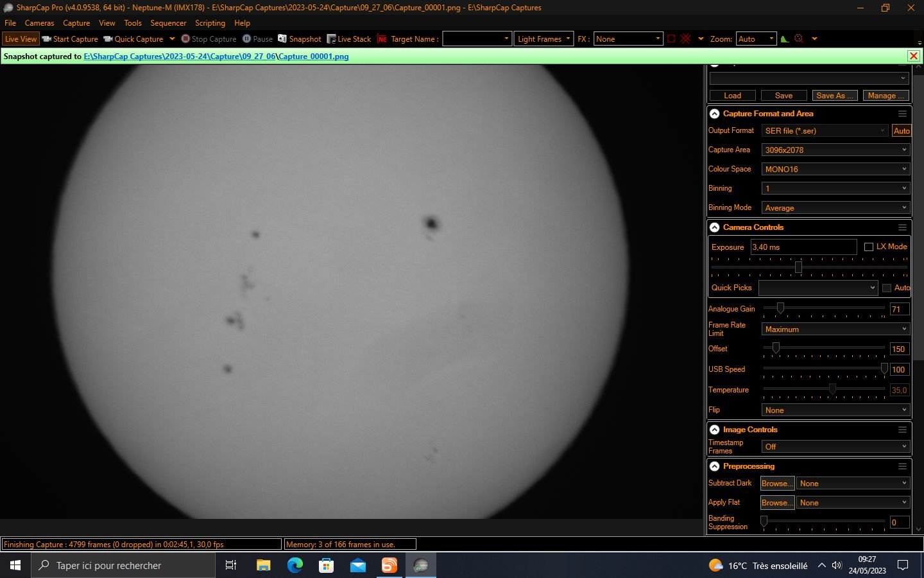924x578 pixels.
Task: Open the Binning dropdown
Action: pyautogui.click(x=835, y=189)
